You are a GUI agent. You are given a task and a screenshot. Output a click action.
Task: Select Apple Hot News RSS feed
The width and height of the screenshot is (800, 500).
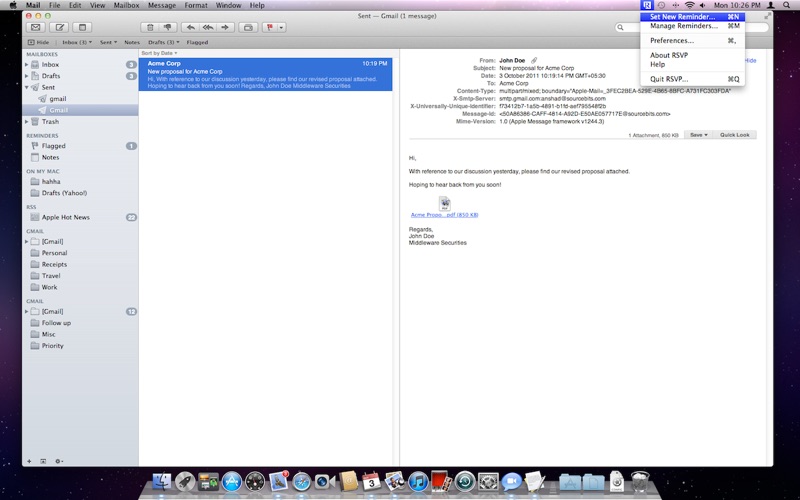80,217
